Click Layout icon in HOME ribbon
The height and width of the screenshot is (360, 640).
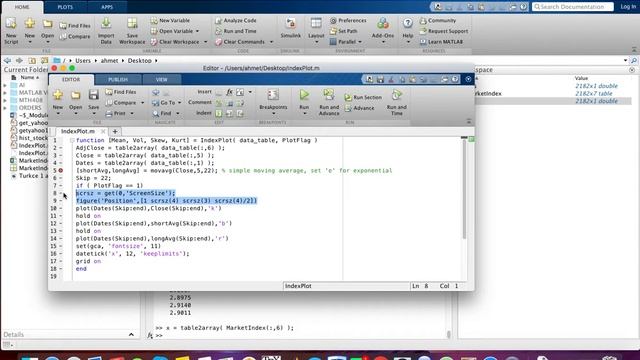(316, 24)
